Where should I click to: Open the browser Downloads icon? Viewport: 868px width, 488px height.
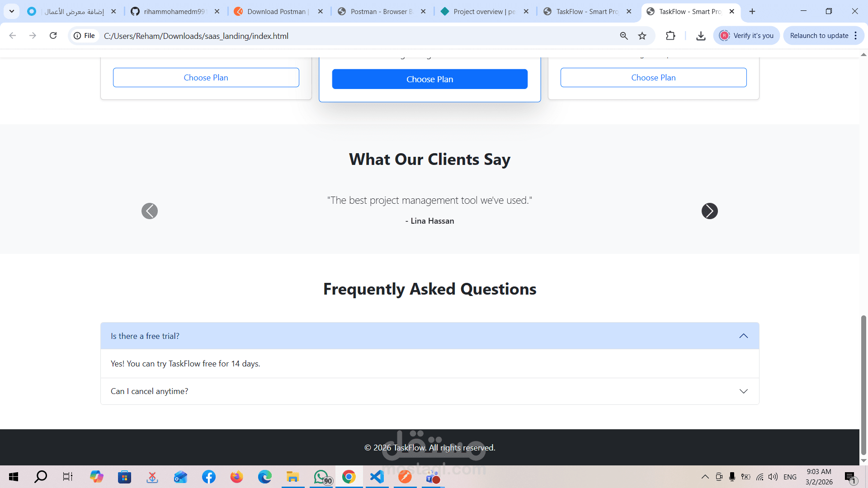(701, 36)
